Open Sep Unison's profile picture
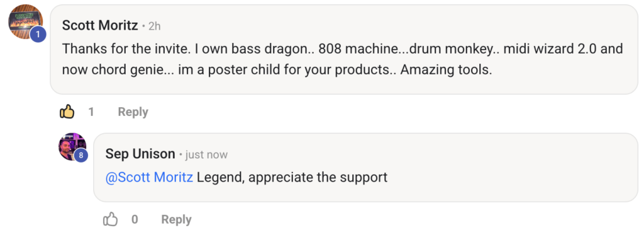Screen dimensions: 644x230 point(72,146)
